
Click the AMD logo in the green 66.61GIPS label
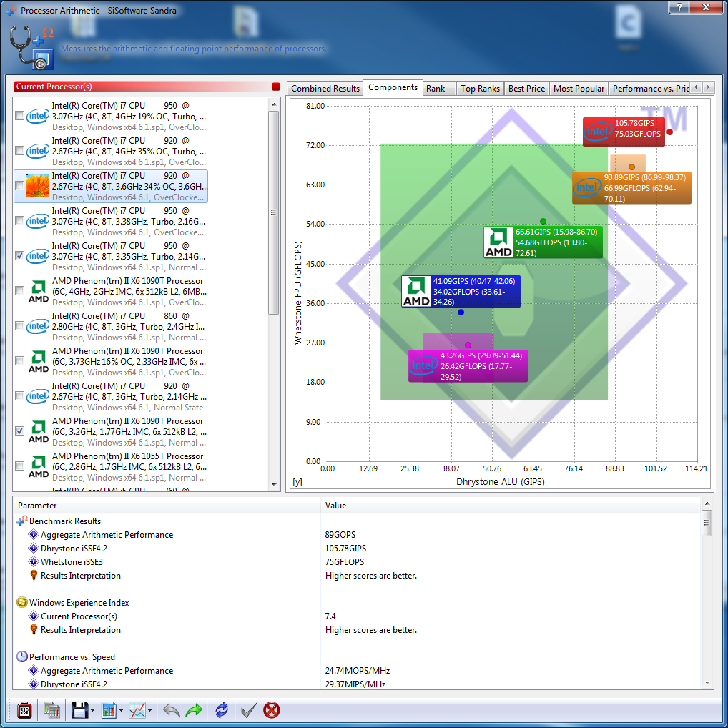coord(498,242)
